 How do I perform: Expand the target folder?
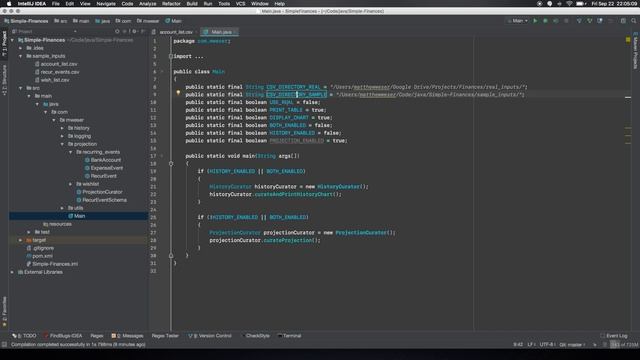coord(21,240)
